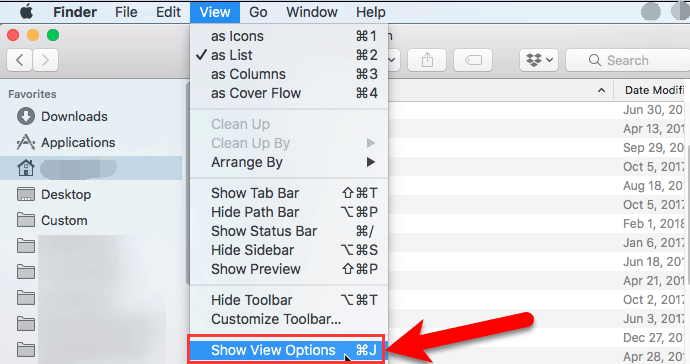Toggle sort order with the caret arrow
690x364 pixels.
(601, 91)
